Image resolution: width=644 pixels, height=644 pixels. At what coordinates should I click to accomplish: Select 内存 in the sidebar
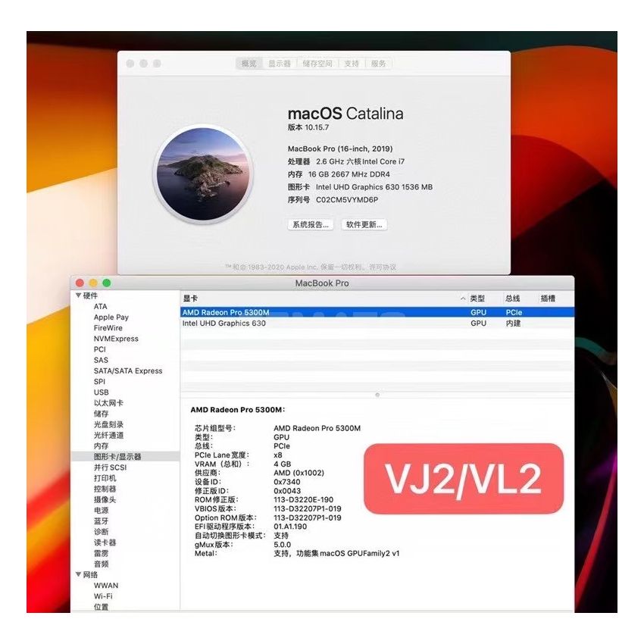tap(102, 445)
